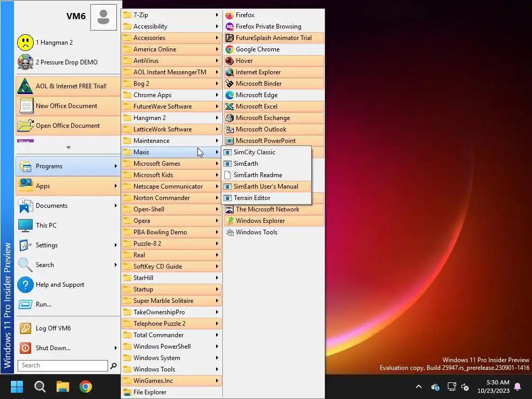Click the Start menu search input box
Image resolution: width=532 pixels, height=399 pixels.
(63, 365)
